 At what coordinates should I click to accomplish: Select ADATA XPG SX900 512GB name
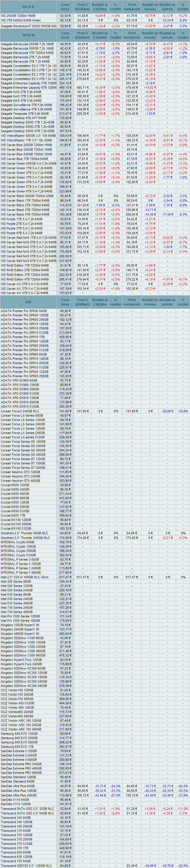pos(20,393)
